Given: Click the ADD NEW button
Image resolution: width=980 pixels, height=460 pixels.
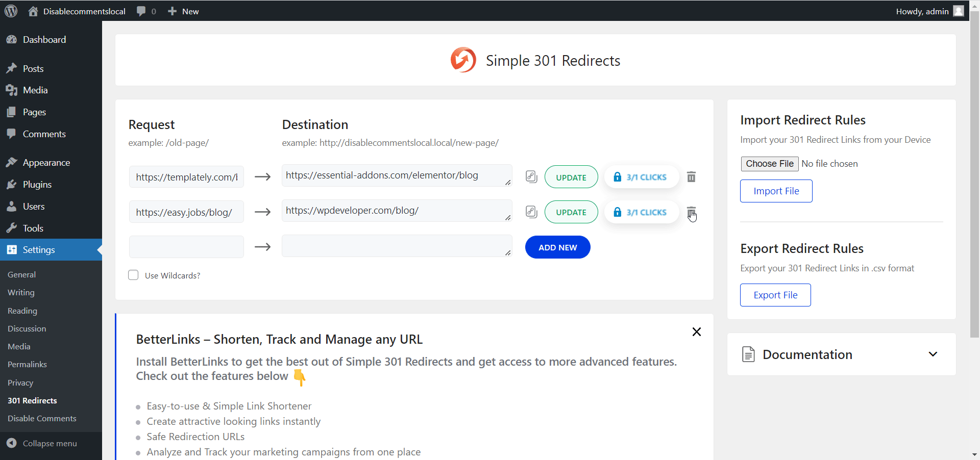Looking at the screenshot, I should click(557, 247).
